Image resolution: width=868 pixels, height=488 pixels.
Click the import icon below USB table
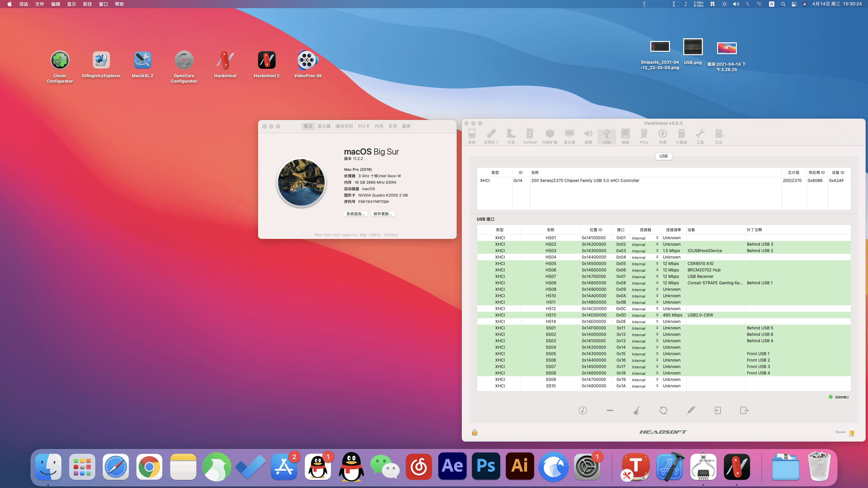[x=717, y=410]
